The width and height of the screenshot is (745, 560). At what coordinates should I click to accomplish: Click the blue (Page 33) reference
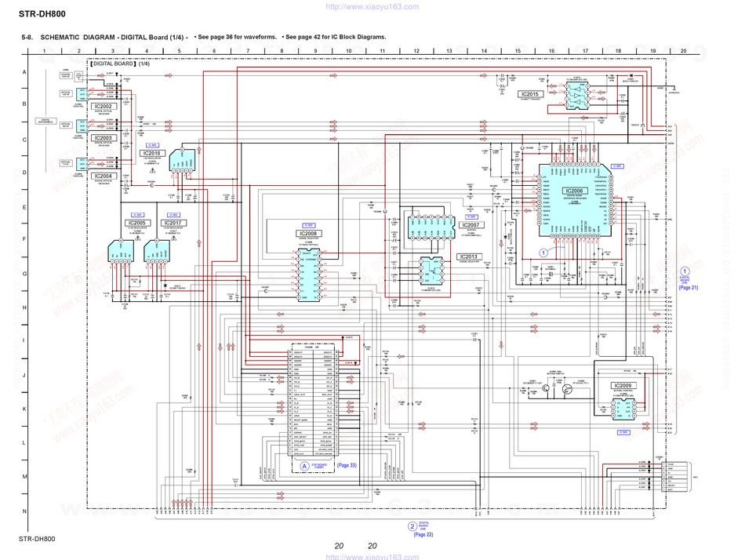click(x=347, y=465)
